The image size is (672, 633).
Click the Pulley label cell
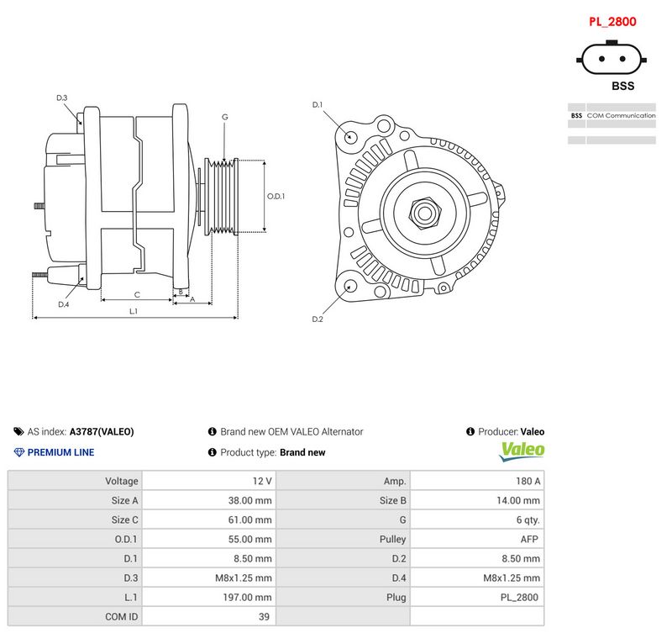(343, 539)
